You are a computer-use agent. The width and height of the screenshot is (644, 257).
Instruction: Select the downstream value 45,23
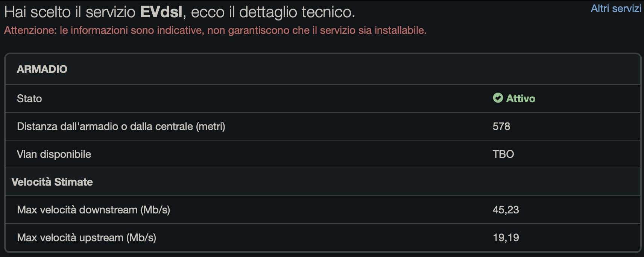coord(506,210)
